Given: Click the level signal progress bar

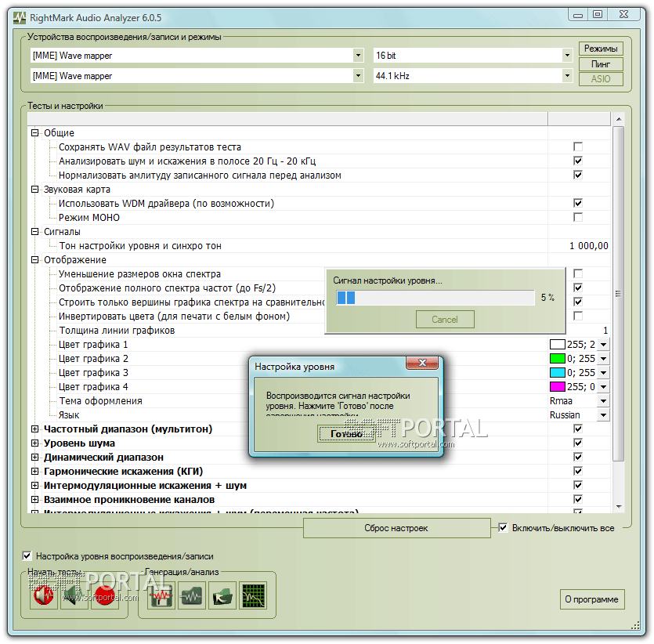Looking at the screenshot, I should point(435,298).
